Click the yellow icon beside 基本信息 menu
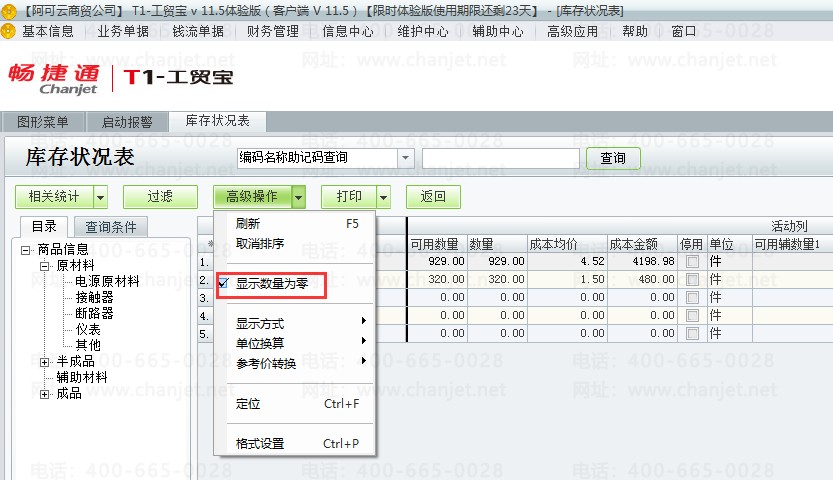Viewport: 833px width, 480px height. click(x=8, y=31)
